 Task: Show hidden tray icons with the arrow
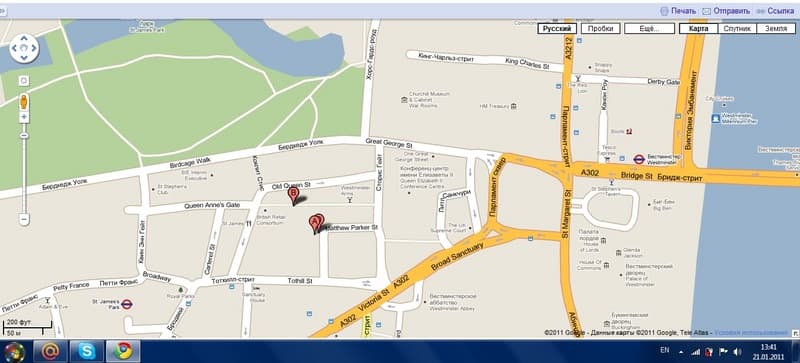coord(681,352)
